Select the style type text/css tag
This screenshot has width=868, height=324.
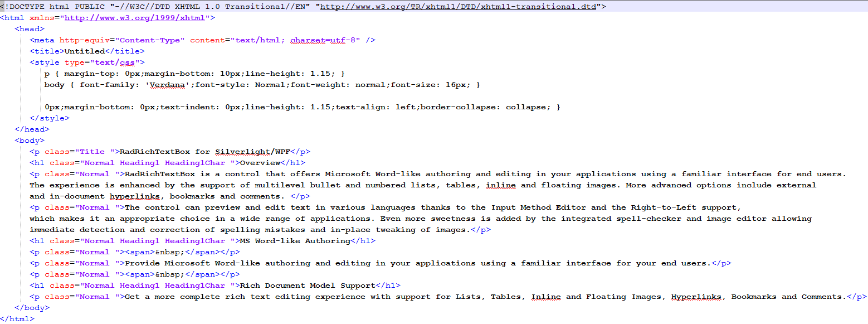(86, 62)
